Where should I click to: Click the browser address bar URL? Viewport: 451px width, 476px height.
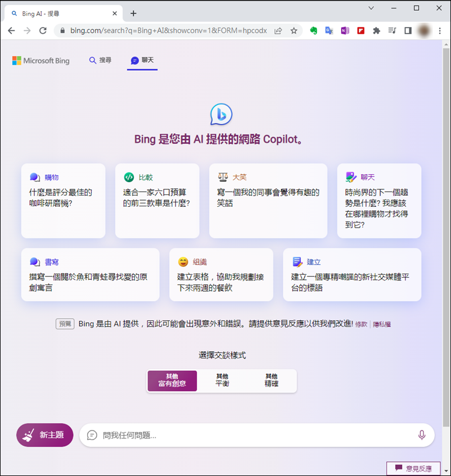coord(169,31)
